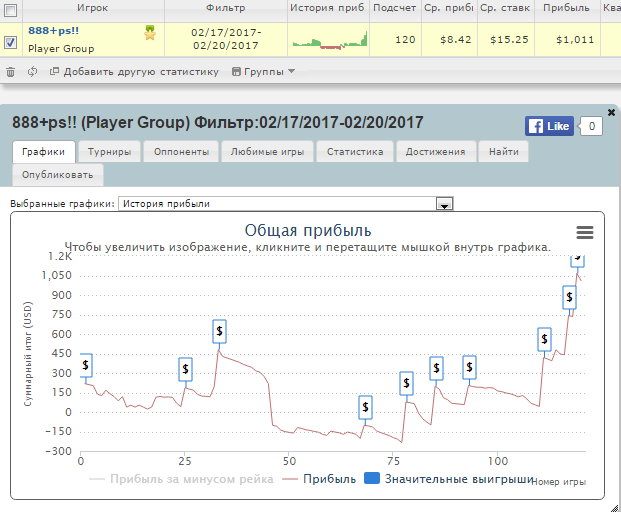This screenshot has height=512, width=621.
Task: Click Добавить другую статистику button
Action: pos(134,72)
